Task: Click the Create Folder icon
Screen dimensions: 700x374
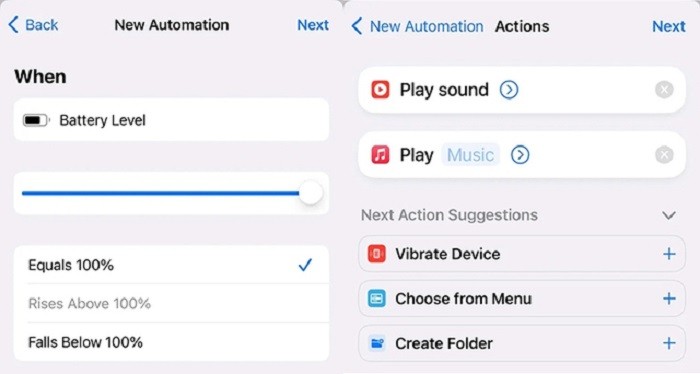Action: [377, 343]
